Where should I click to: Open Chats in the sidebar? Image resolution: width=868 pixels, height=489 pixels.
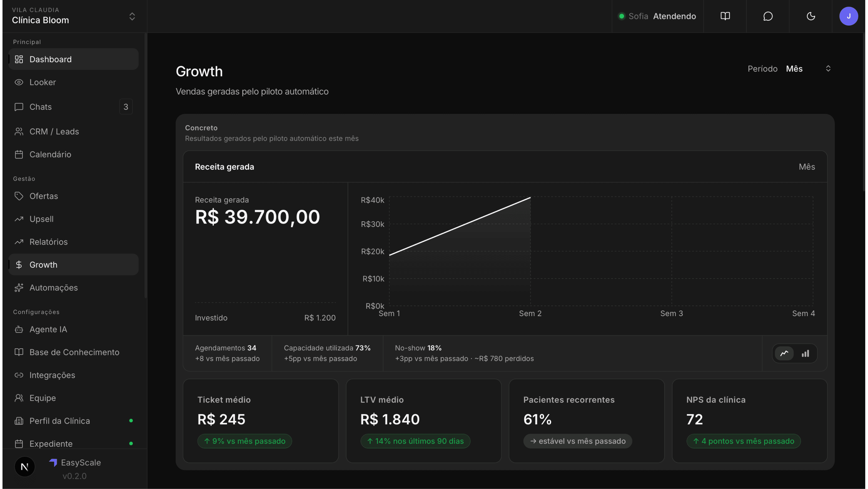[x=73, y=107]
